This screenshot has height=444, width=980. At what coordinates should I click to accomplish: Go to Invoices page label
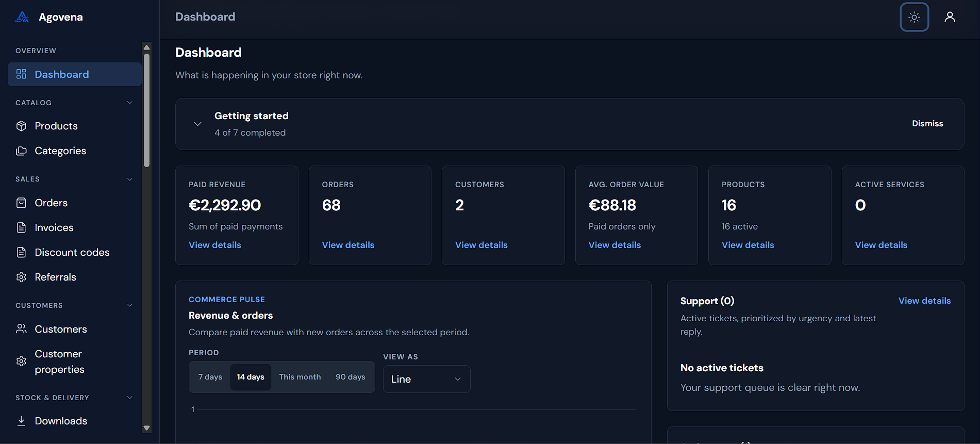point(54,227)
